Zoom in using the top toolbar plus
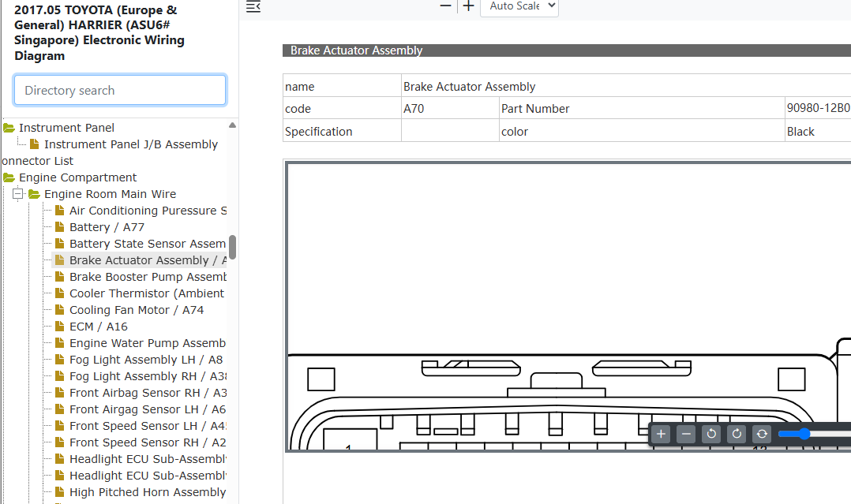Screen dimensions: 851x504 (x=468, y=6)
